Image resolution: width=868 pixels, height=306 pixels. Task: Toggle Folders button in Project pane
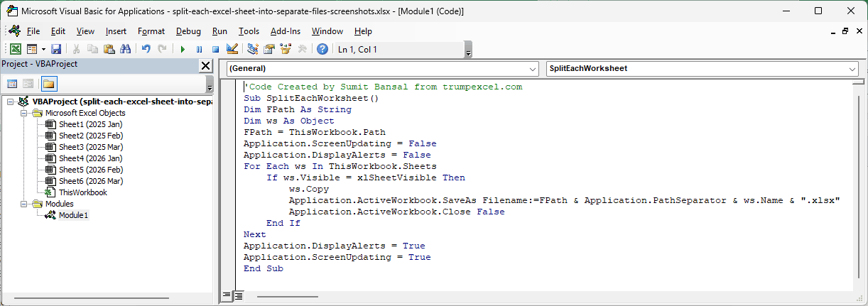point(48,84)
